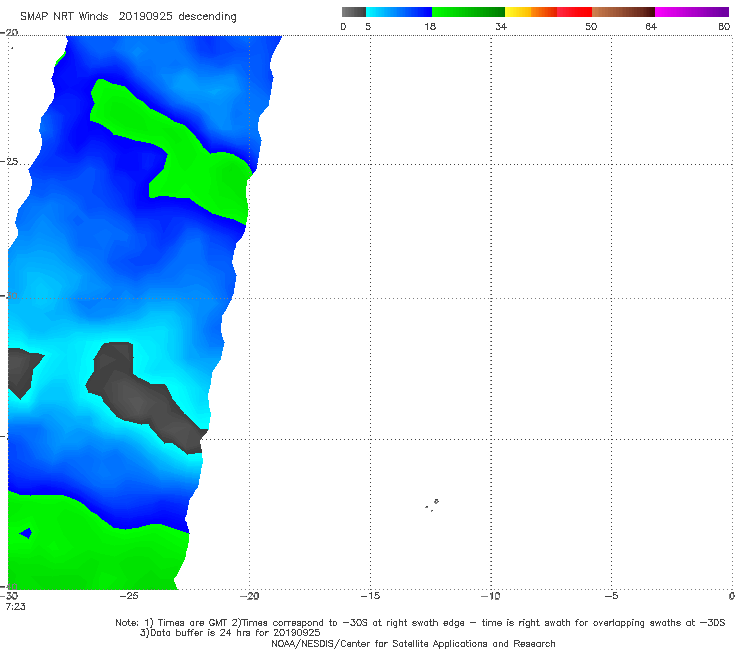
Task: Click the legend label '18'
Action: click(430, 27)
